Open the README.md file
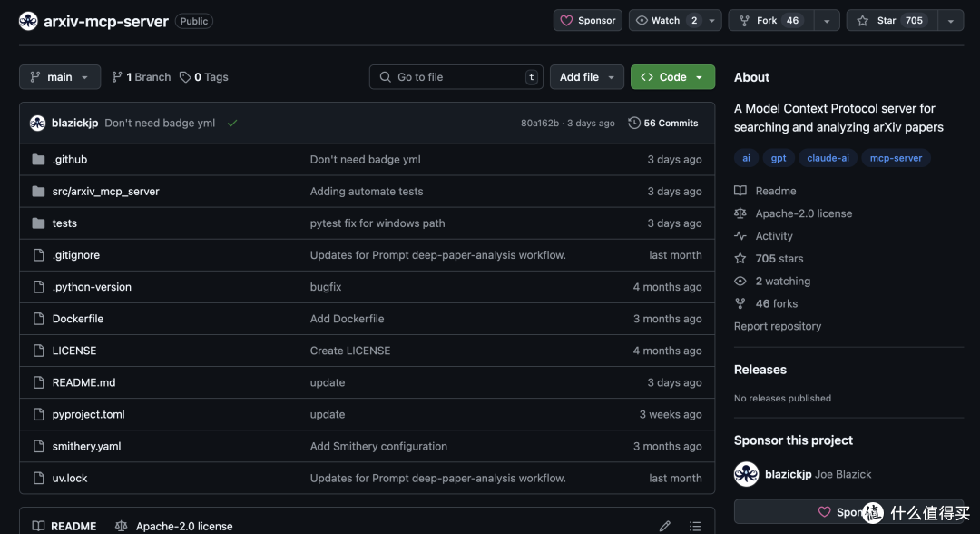Image resolution: width=980 pixels, height=534 pixels. pyautogui.click(x=83, y=382)
